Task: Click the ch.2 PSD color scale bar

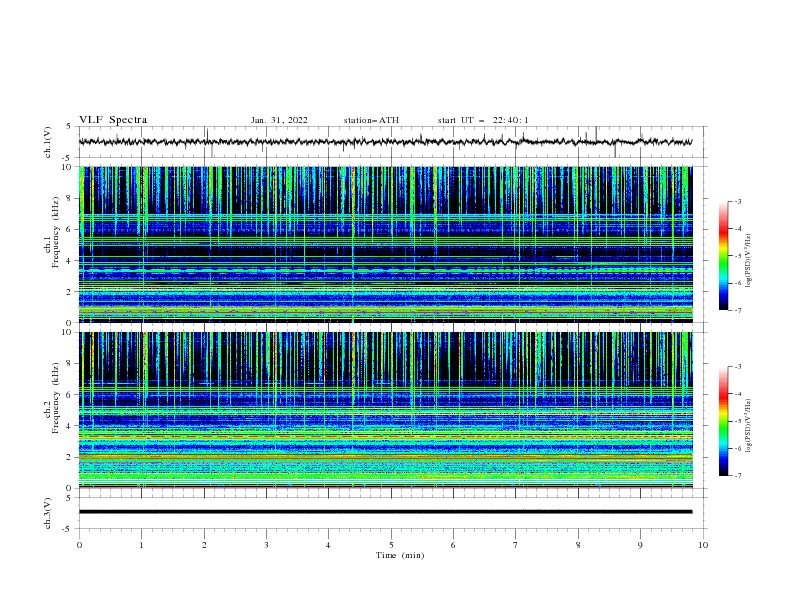Action: pyautogui.click(x=723, y=421)
